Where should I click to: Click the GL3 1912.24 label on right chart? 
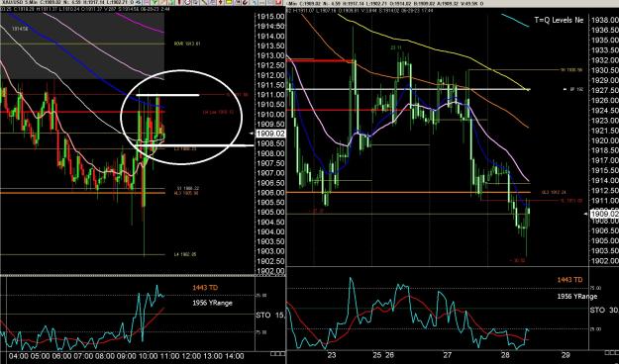pos(554,193)
